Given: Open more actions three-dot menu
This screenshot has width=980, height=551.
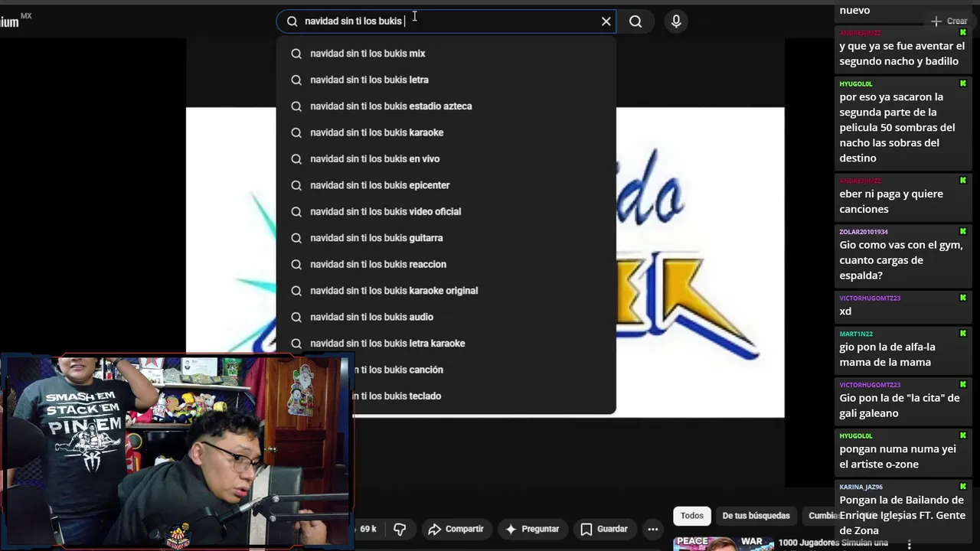Looking at the screenshot, I should click(653, 529).
